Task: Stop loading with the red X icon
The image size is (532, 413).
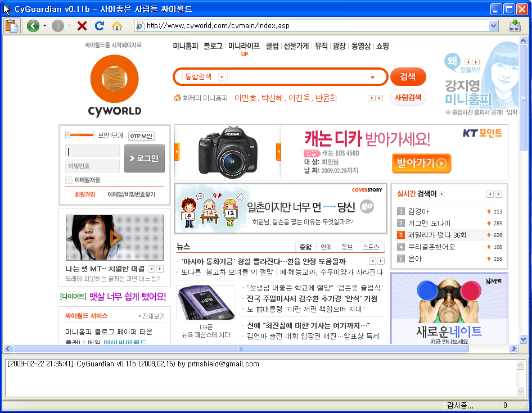Action: [82, 26]
